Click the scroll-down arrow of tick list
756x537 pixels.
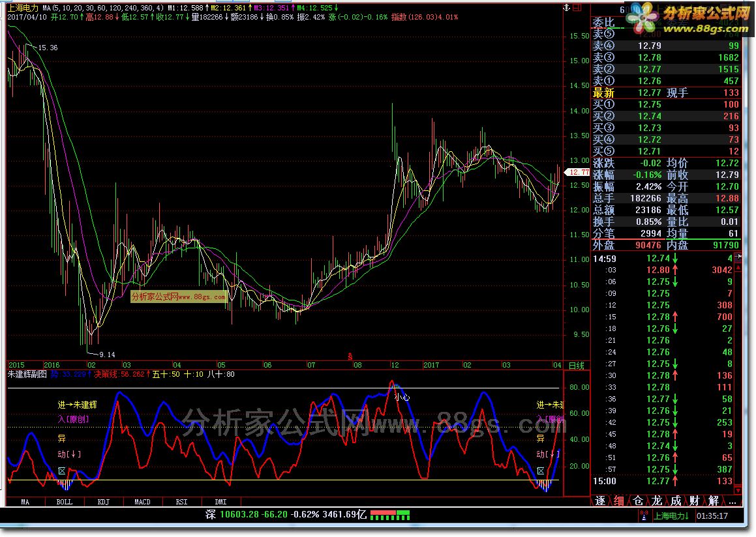[738, 490]
